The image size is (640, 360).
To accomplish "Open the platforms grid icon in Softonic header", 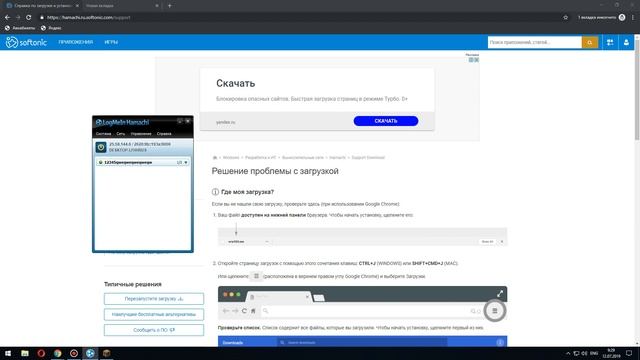I will (x=610, y=42).
